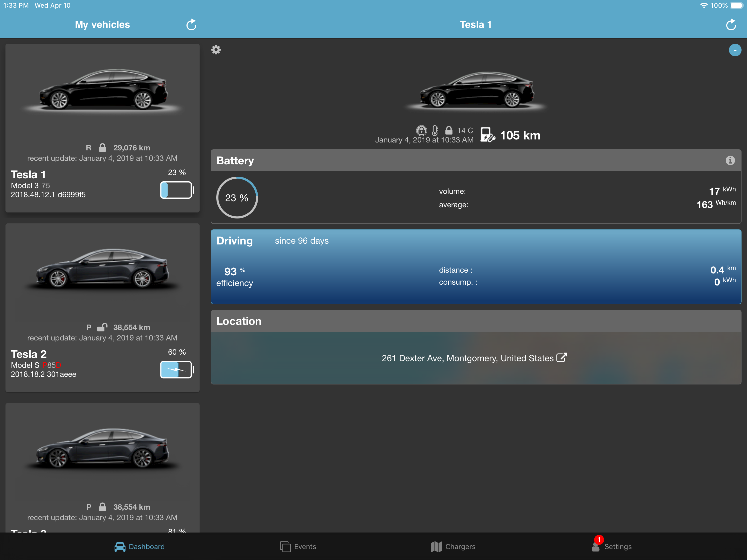747x560 pixels.
Task: Tap the Tesla 2 unlocked padlock icon
Action: [102, 327]
